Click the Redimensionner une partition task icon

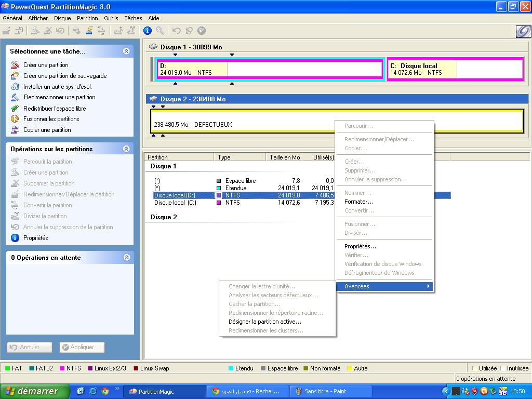(x=15, y=97)
